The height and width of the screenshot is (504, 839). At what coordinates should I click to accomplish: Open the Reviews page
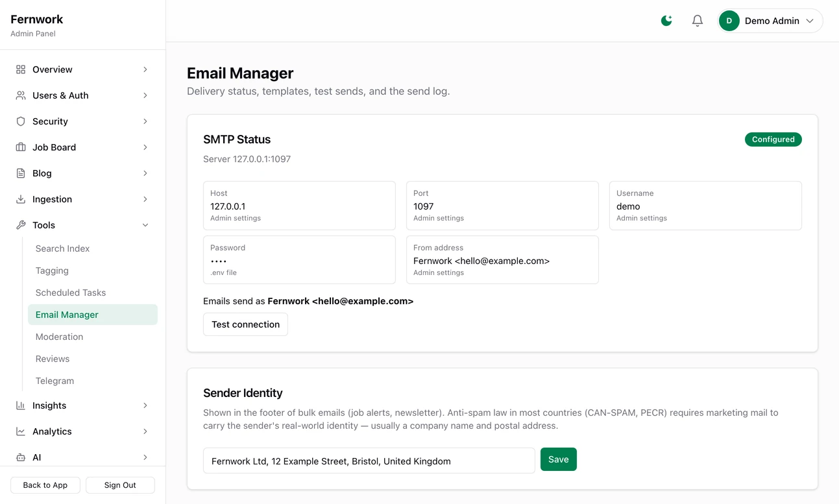pos(93,359)
